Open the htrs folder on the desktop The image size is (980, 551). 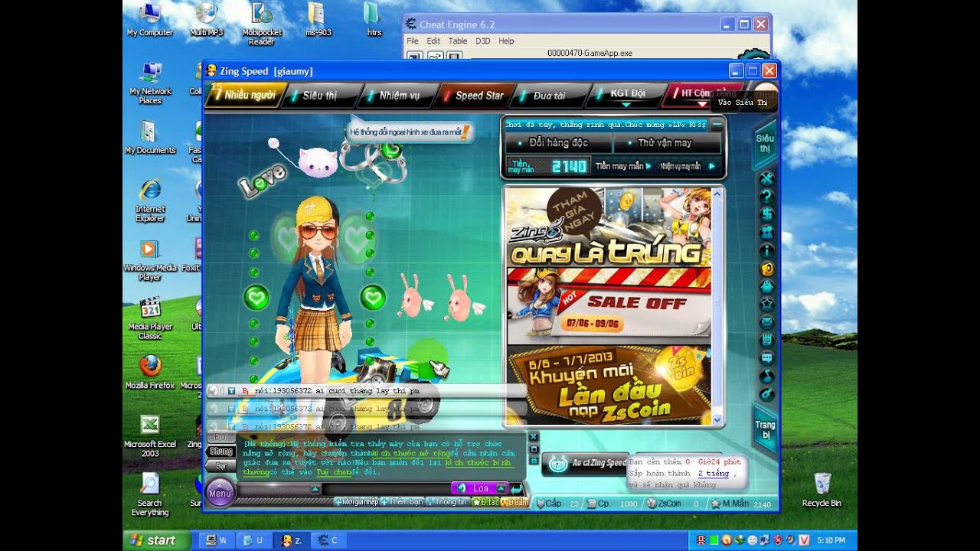[x=373, y=21]
